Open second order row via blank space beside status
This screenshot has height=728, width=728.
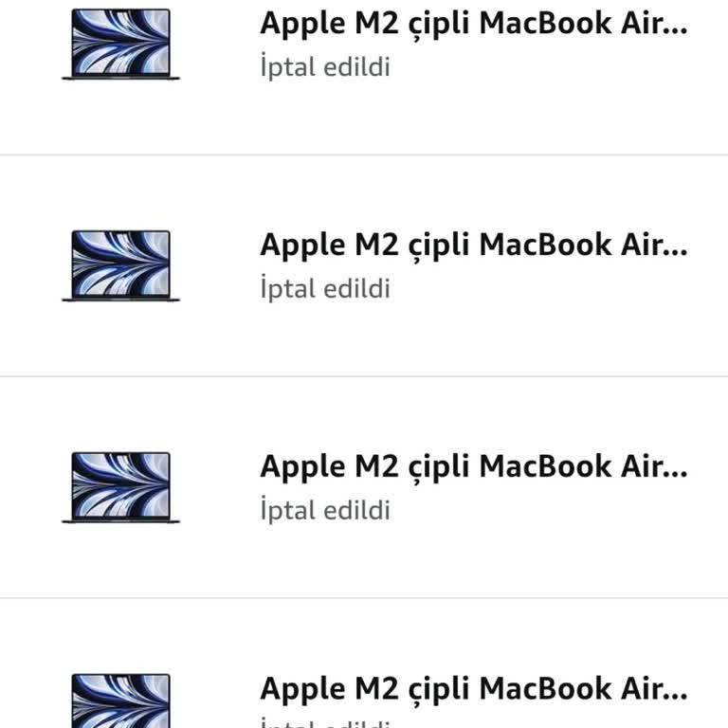point(557,289)
